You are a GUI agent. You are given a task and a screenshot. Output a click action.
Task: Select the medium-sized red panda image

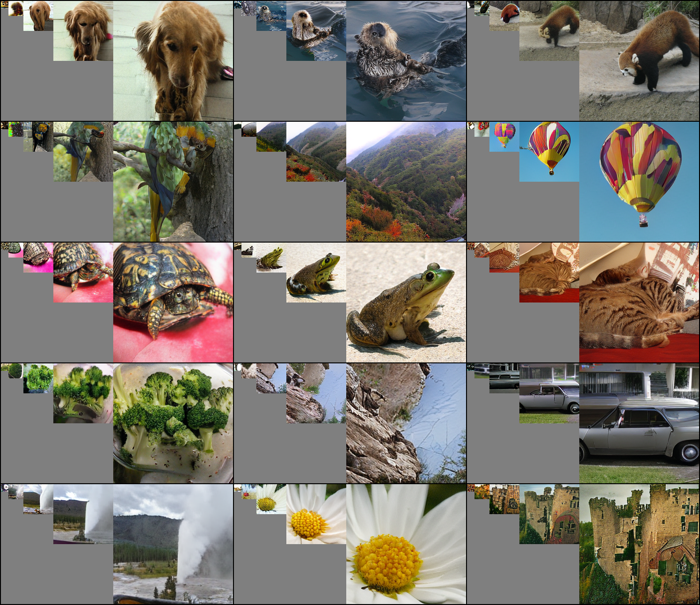click(x=549, y=31)
